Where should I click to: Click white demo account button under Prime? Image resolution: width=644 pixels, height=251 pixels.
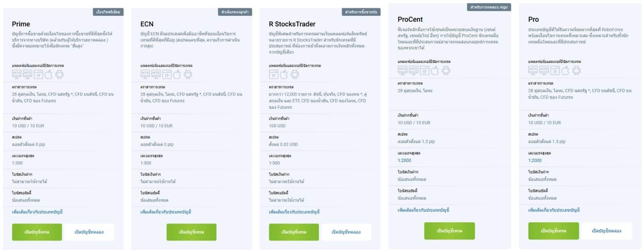pos(89,232)
